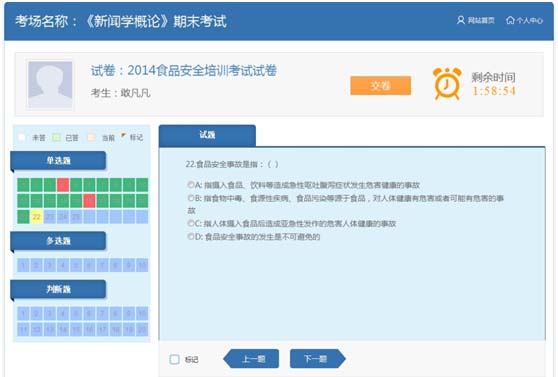
Task: Go to previous question with 上一题
Action: 251,358
